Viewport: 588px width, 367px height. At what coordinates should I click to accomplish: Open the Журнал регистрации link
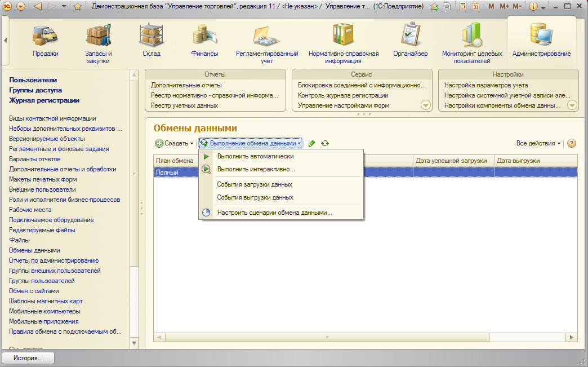pyautogui.click(x=44, y=100)
